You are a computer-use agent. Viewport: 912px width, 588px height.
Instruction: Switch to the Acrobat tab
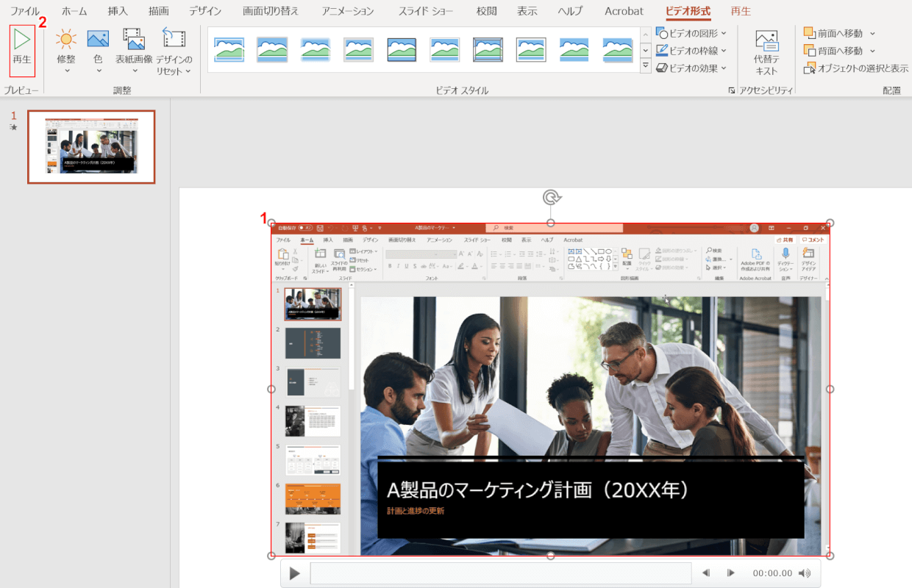pos(624,11)
